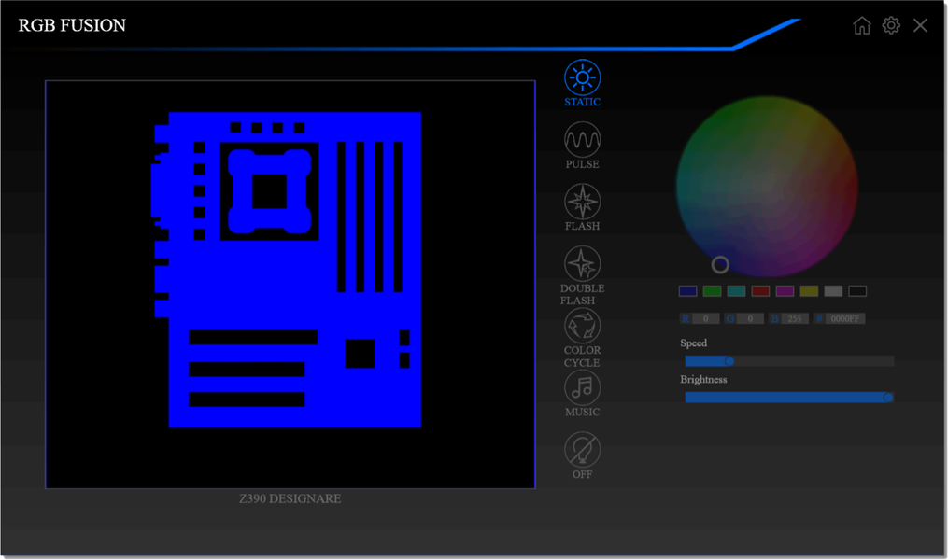Screen dimensions: 948x560
Task: Pick the red color swatch
Action: click(x=760, y=291)
